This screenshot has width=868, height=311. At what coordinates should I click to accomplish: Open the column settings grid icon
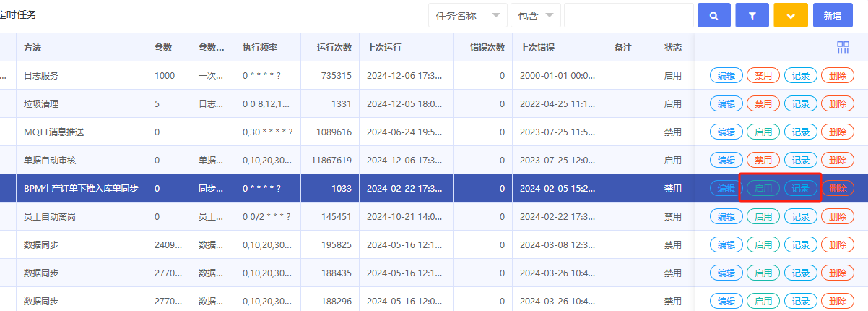pyautogui.click(x=843, y=47)
